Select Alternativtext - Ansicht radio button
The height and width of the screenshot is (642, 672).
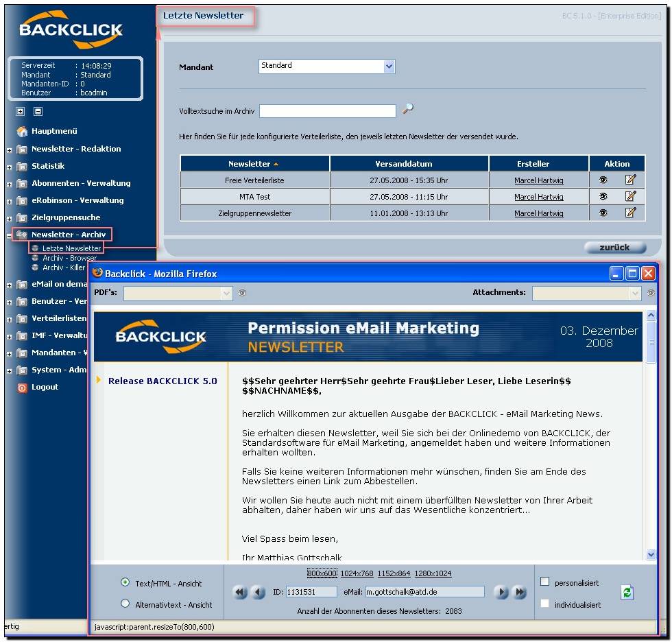(x=125, y=604)
